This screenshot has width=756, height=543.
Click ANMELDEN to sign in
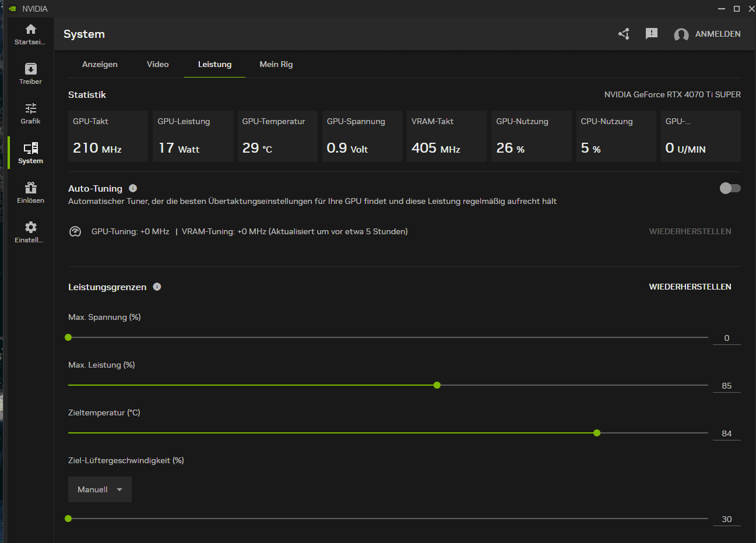pos(718,34)
